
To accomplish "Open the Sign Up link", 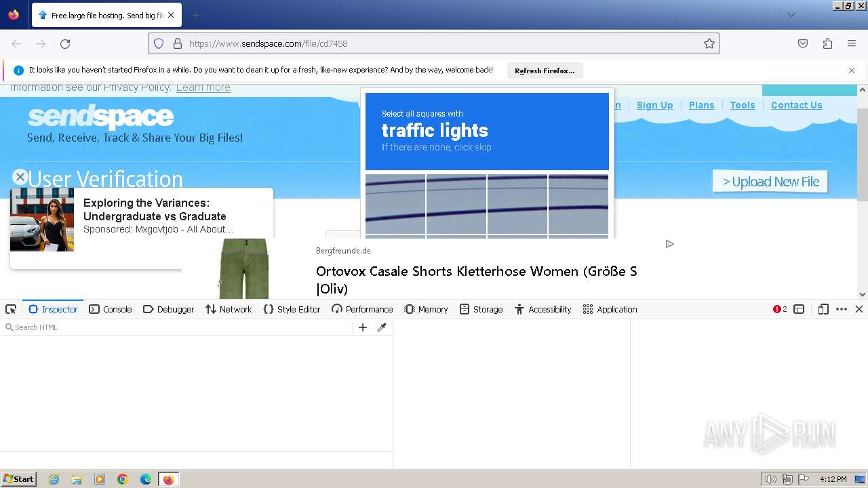I will coord(655,105).
